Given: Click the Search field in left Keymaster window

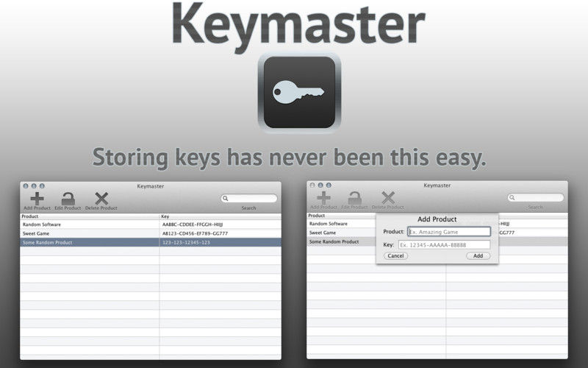Looking at the screenshot, I should click(249, 198).
